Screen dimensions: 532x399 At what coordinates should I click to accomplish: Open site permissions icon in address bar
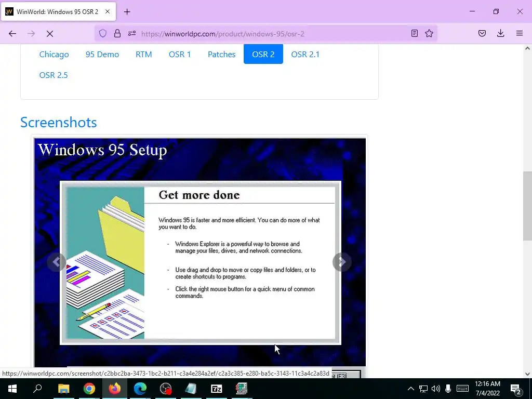click(132, 33)
